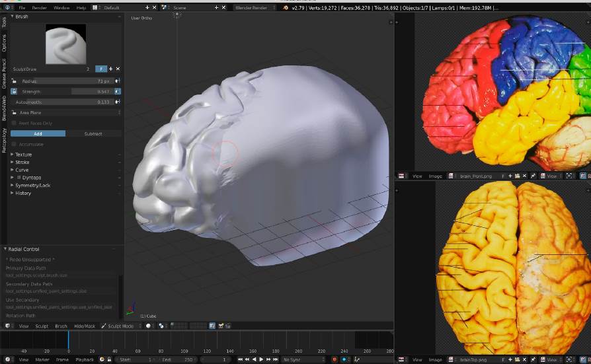Screen dimensions: 591x364
Task: Click the record auto-keyframe button
Action: click(334, 359)
